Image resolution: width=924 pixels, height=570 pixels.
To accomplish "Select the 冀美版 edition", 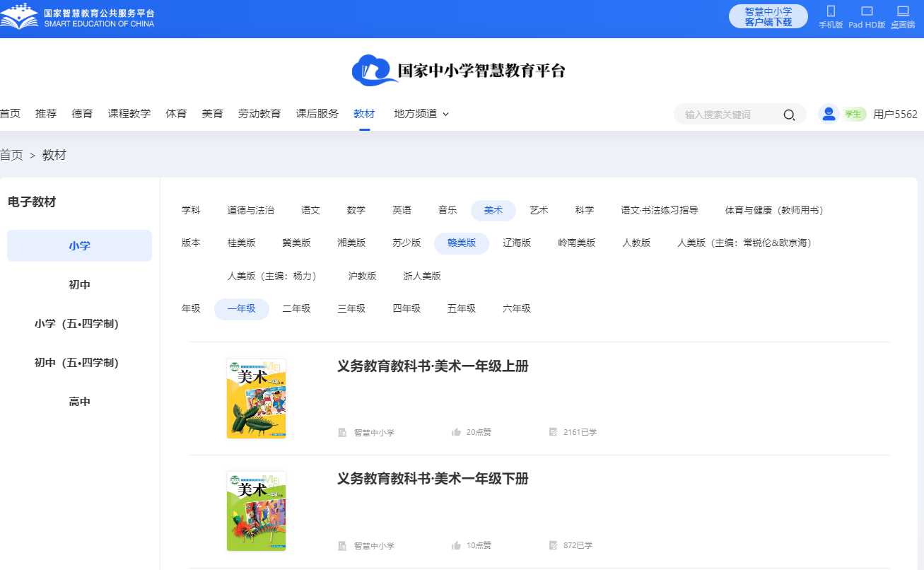I will point(297,243).
